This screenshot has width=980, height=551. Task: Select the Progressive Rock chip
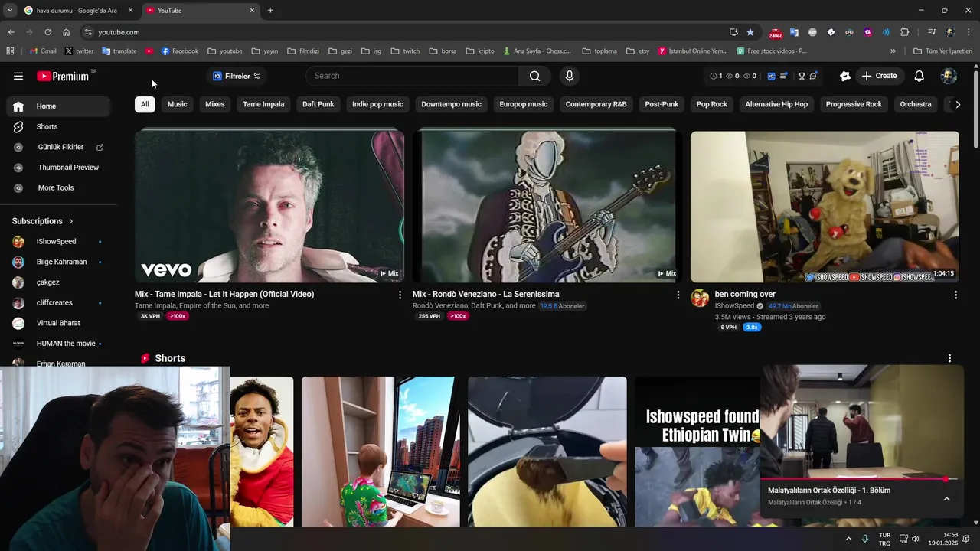854,104
